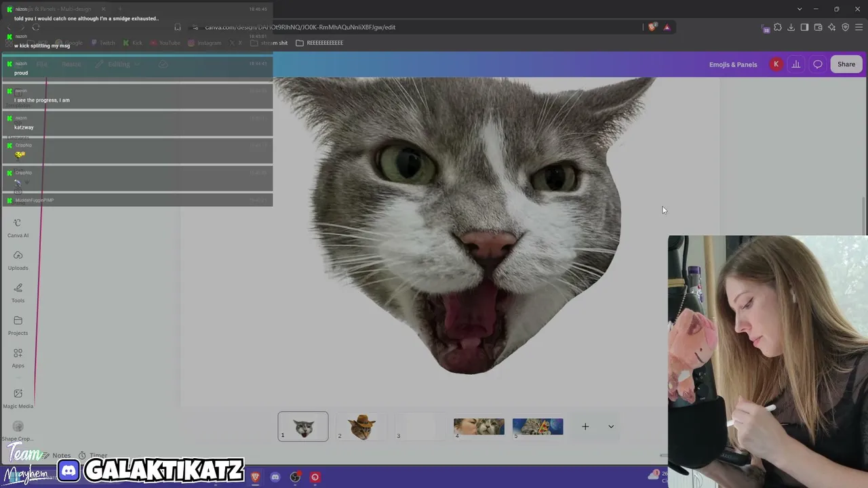868x488 pixels.
Task: Expand the tab search chevron
Action: (x=800, y=9)
